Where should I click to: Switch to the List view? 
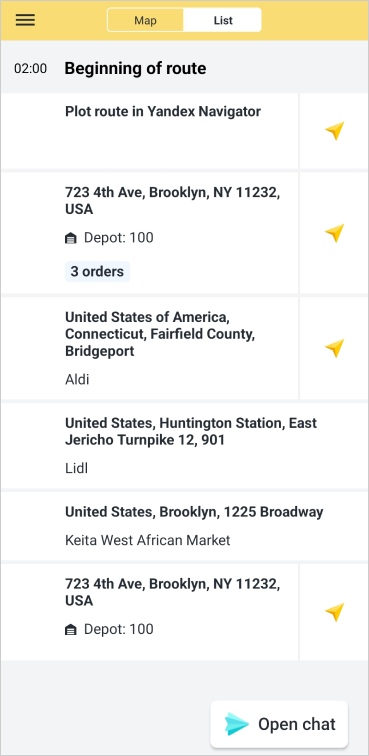[x=223, y=20]
